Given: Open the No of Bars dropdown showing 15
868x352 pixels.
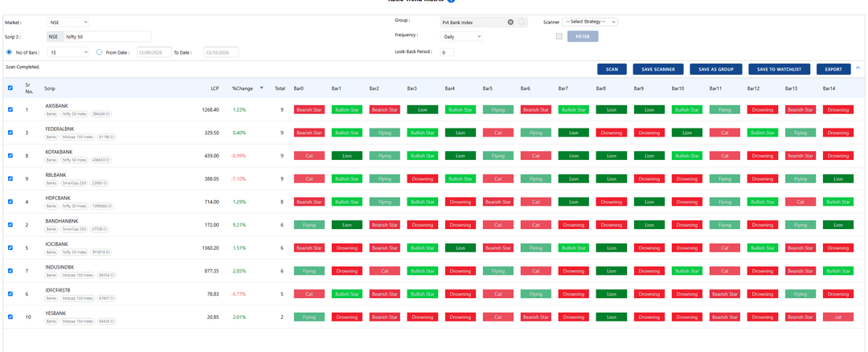Looking at the screenshot, I should pyautogui.click(x=68, y=52).
